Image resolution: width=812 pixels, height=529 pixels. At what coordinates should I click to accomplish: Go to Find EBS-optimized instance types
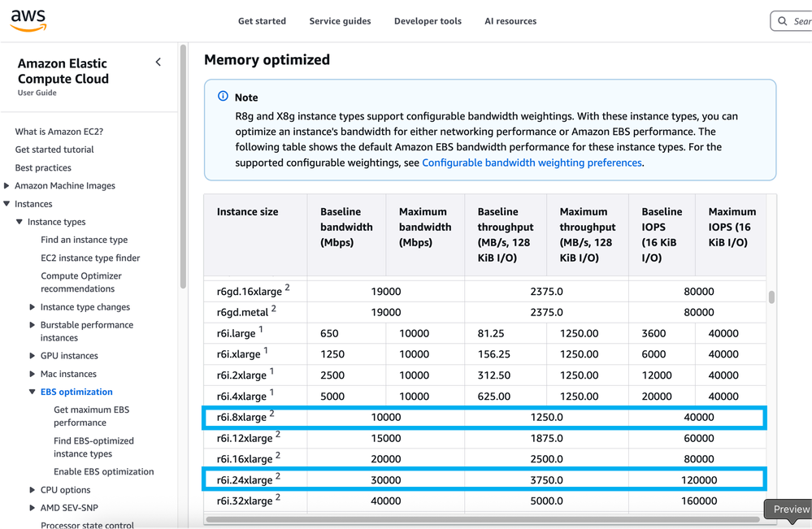tap(93, 447)
